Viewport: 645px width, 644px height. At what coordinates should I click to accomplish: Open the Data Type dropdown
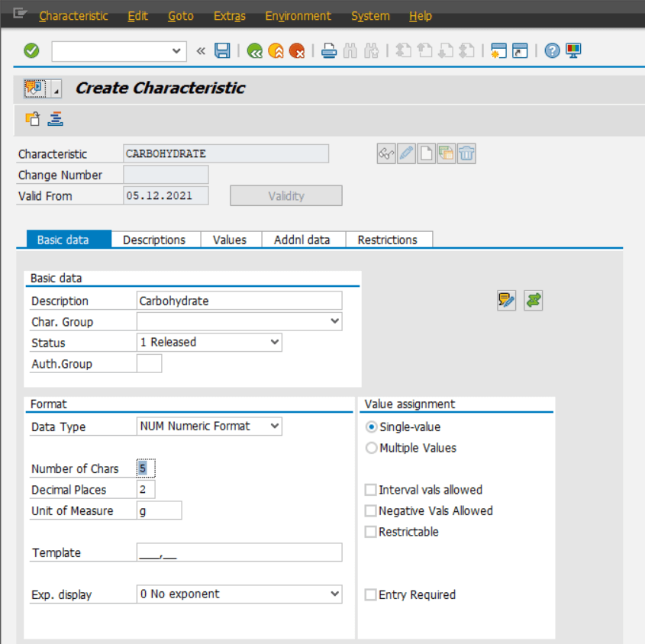pos(275,427)
